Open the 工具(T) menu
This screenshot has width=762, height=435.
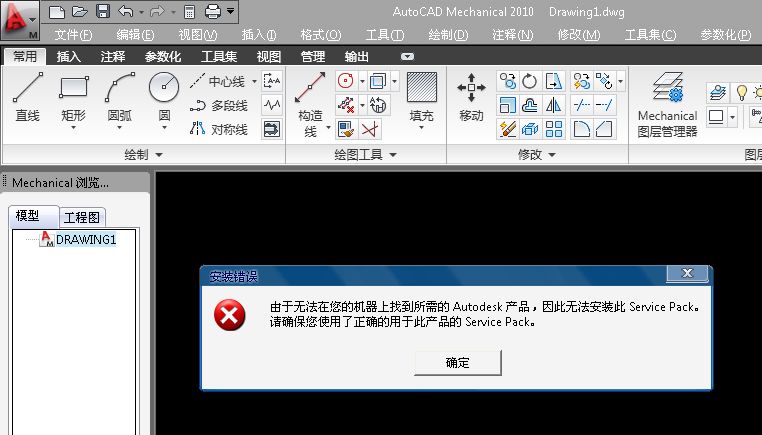pyautogui.click(x=384, y=35)
